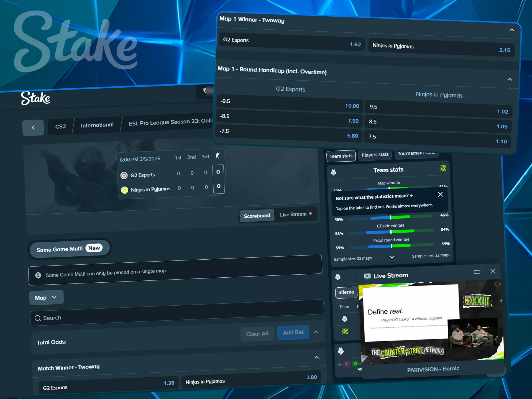532x399 pixels.
Task: Open the Map dropdown
Action: click(x=46, y=298)
